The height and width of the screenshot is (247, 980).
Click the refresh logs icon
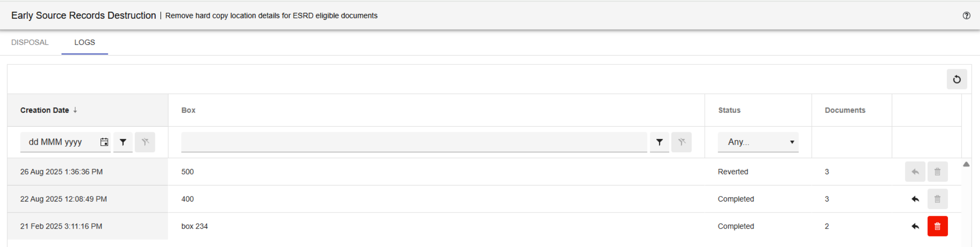click(x=957, y=79)
